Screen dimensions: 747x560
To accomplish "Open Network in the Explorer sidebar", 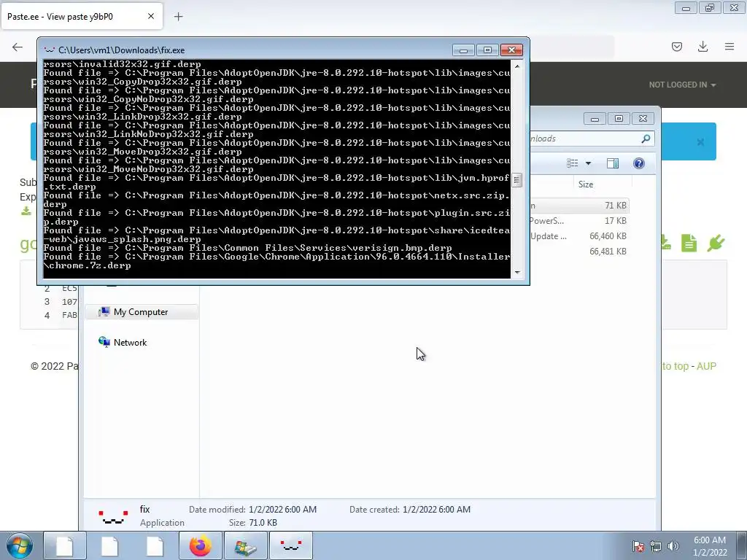I will point(130,343).
